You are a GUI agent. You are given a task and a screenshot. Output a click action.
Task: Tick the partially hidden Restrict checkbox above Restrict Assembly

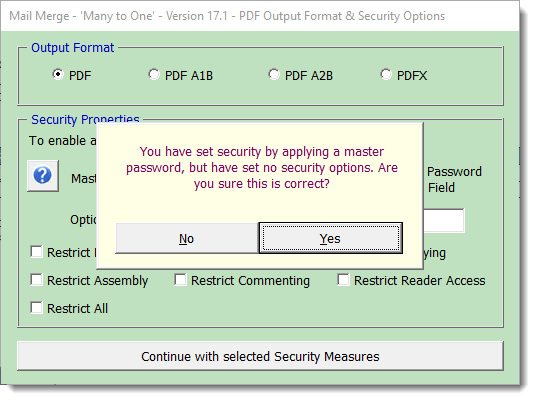pyautogui.click(x=36, y=252)
